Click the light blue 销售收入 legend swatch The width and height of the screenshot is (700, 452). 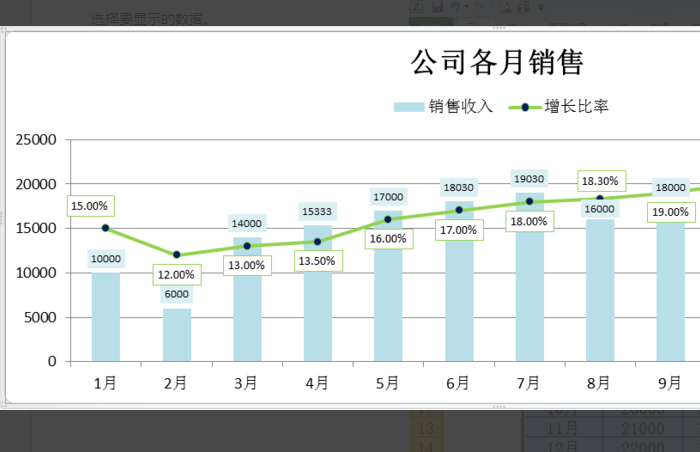(x=409, y=107)
